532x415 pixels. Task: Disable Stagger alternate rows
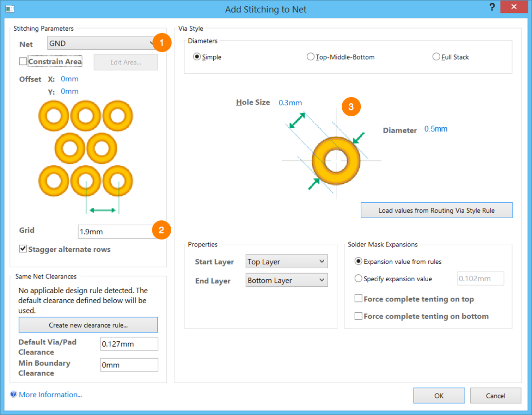23,249
